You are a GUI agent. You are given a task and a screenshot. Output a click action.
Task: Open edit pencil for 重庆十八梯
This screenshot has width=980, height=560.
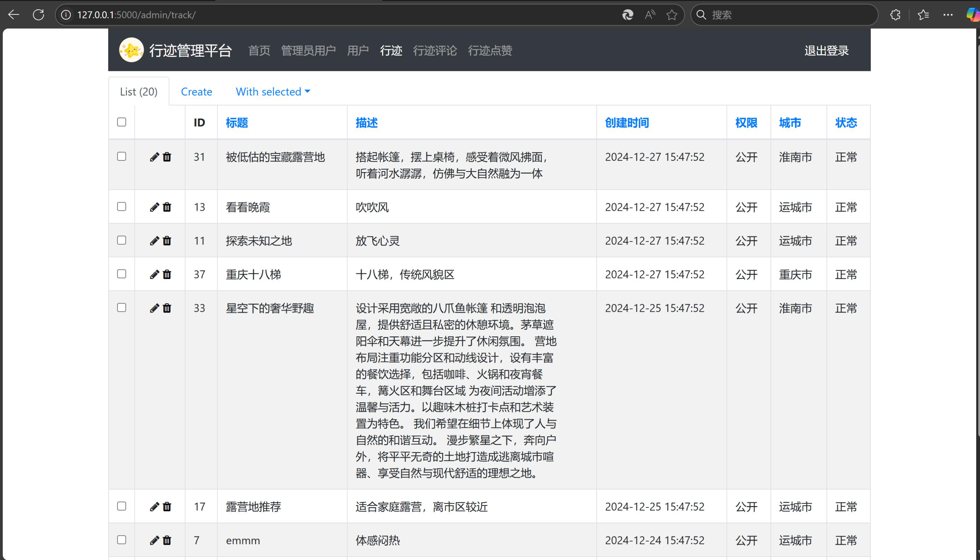(x=154, y=274)
